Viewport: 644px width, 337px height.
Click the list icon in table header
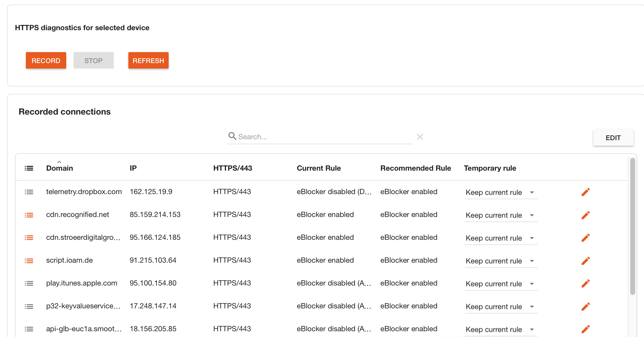(x=29, y=168)
